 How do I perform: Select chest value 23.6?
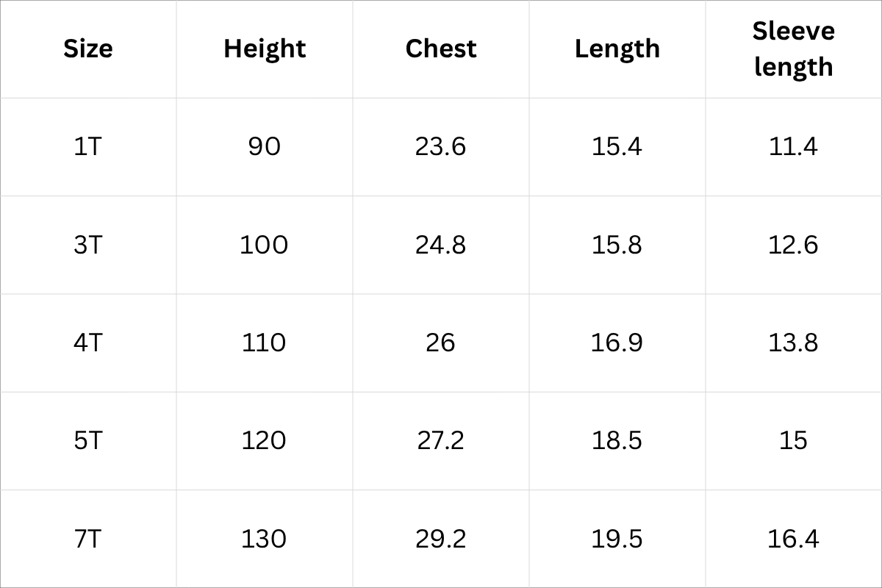[441, 147]
